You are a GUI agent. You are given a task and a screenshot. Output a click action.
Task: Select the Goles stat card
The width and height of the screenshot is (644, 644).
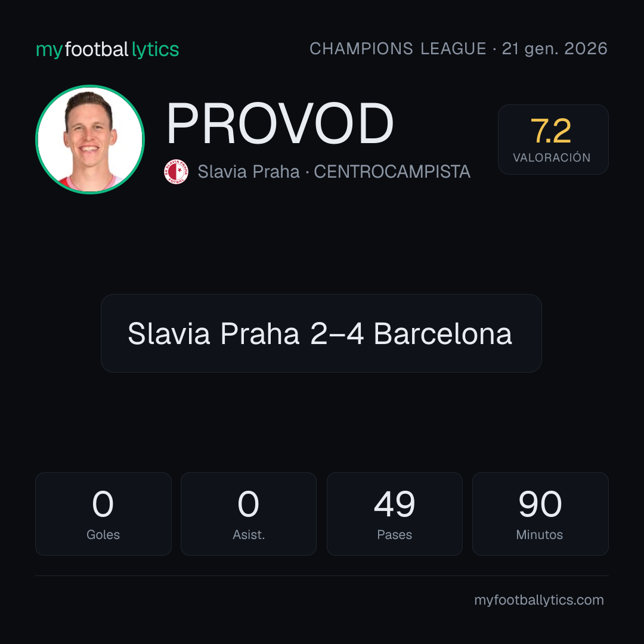(103, 514)
